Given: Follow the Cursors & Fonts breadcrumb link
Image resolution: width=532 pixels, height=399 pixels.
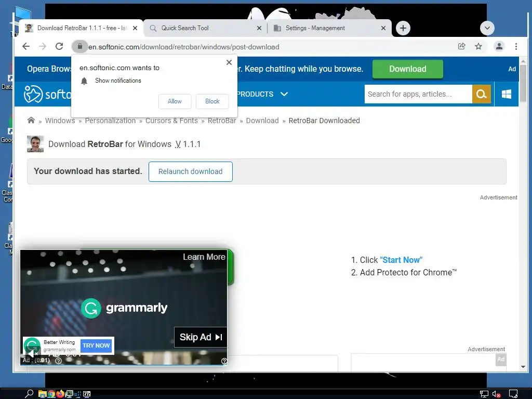Looking at the screenshot, I should [x=171, y=121].
